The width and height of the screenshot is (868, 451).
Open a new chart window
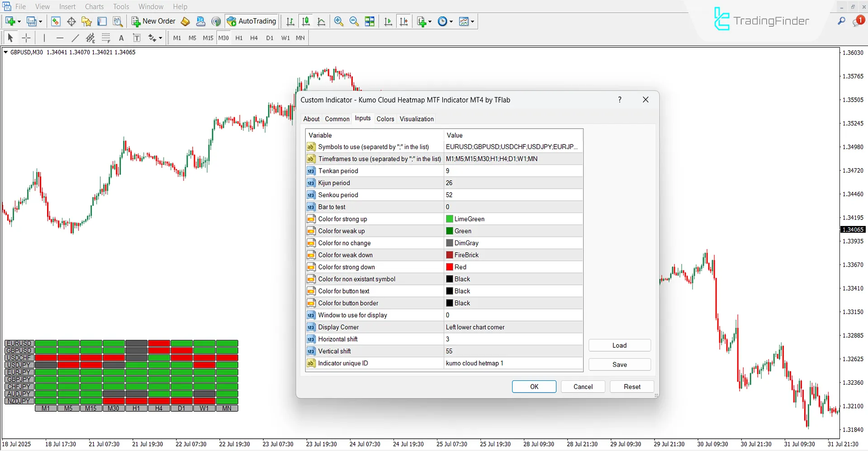[10, 21]
